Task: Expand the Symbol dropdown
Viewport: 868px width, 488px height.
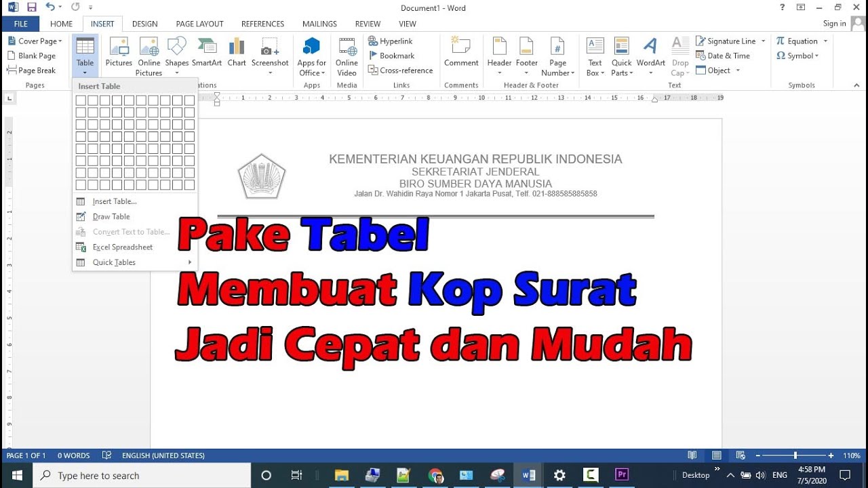Action: [797, 56]
